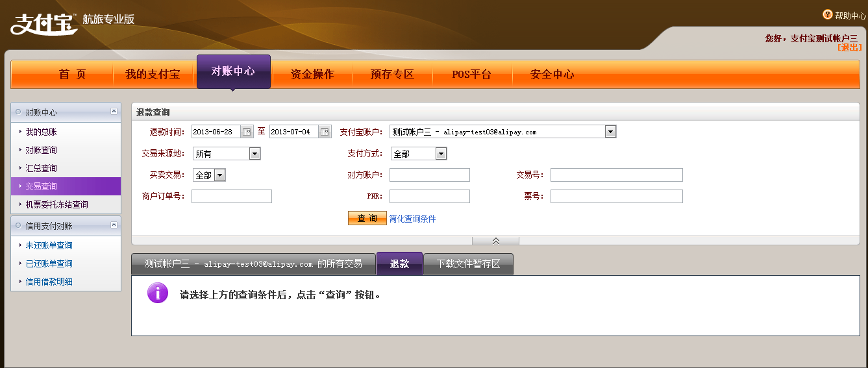The width and height of the screenshot is (868, 368).
Task: Click the Alipay 支付宝 logo
Action: 43,23
